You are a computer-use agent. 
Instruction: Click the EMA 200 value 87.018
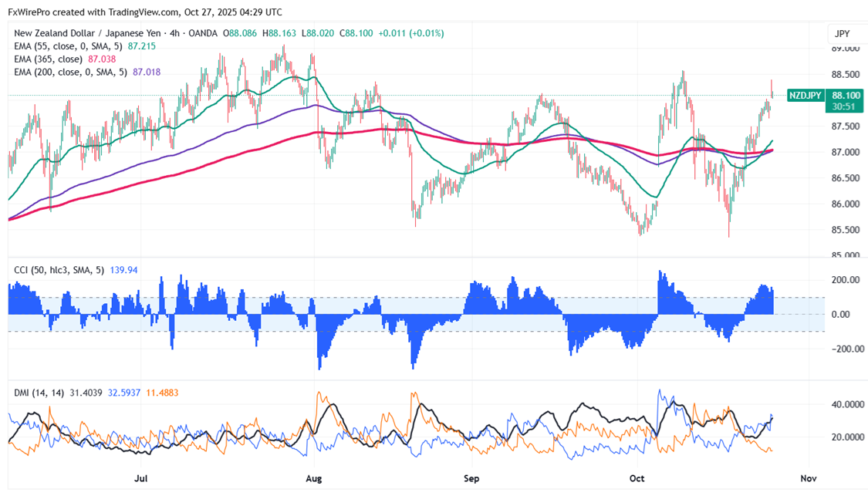coord(147,72)
